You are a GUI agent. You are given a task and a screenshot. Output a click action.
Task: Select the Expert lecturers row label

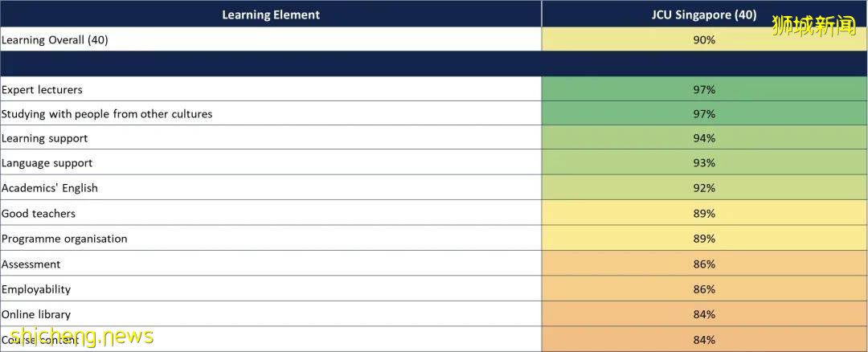tap(42, 89)
